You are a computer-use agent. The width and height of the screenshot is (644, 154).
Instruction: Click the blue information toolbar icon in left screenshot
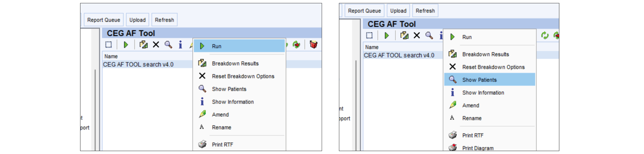point(180,45)
